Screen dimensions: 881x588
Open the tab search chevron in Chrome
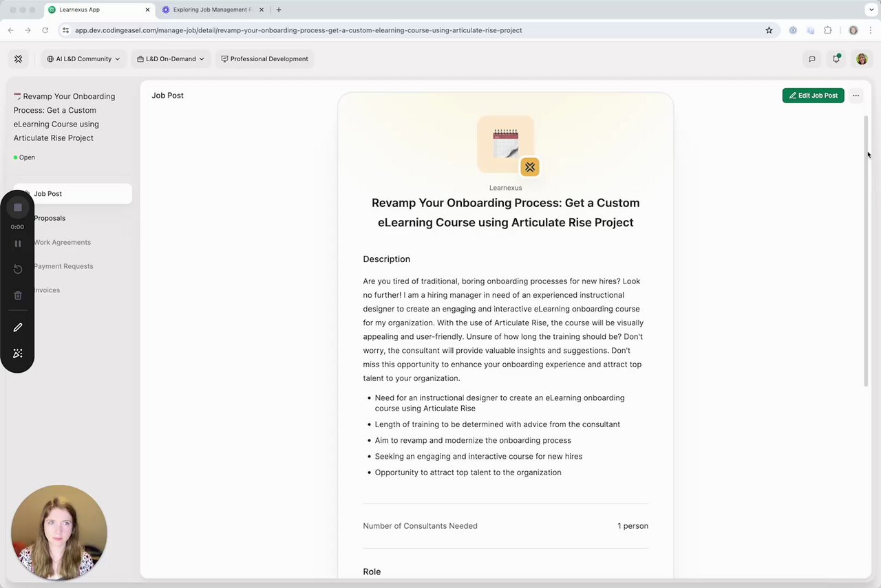(x=871, y=10)
